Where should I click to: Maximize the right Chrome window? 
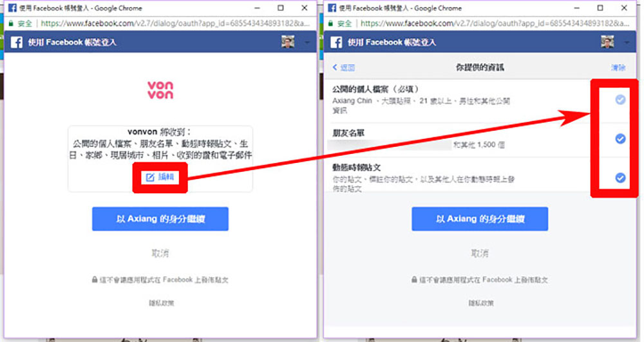click(600, 8)
